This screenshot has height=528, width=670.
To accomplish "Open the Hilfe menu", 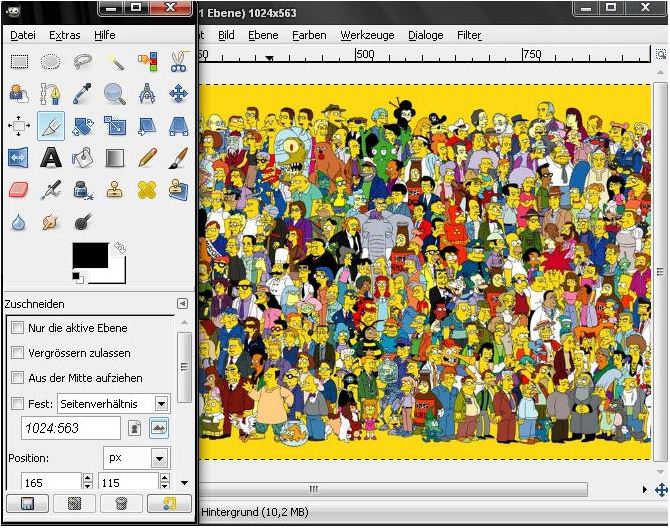I will click(x=105, y=35).
